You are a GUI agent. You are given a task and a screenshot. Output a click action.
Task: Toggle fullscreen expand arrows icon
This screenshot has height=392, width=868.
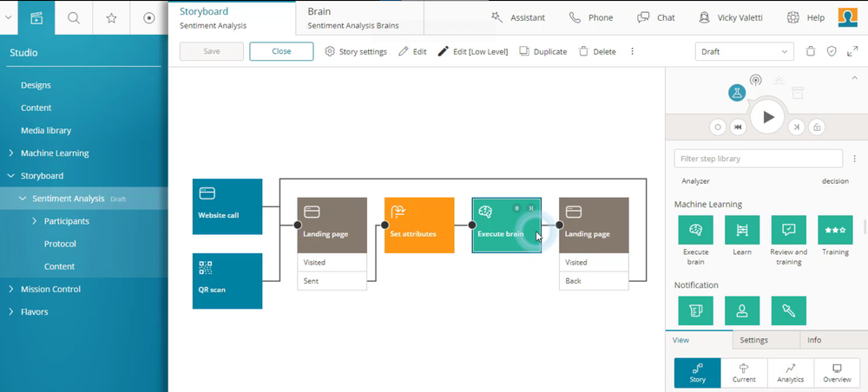(852, 51)
